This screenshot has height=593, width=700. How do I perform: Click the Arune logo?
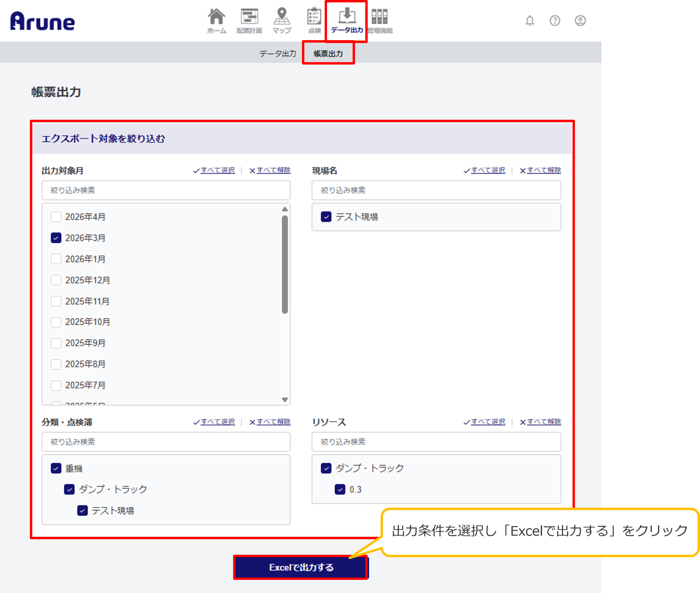tap(42, 21)
